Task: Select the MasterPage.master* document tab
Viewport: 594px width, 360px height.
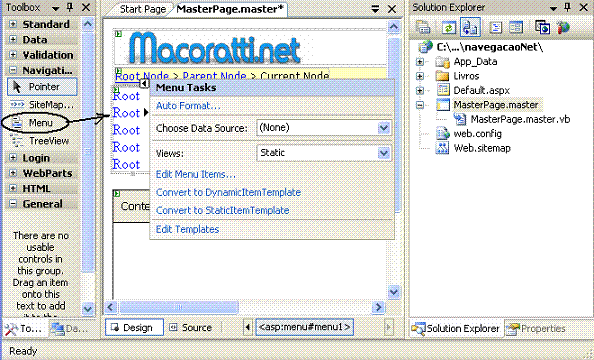Action: (230, 9)
